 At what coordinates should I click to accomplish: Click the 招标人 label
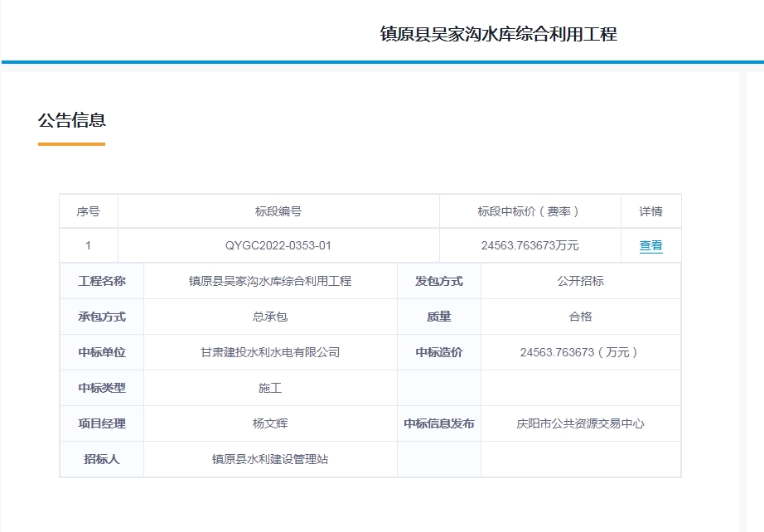[102, 459]
